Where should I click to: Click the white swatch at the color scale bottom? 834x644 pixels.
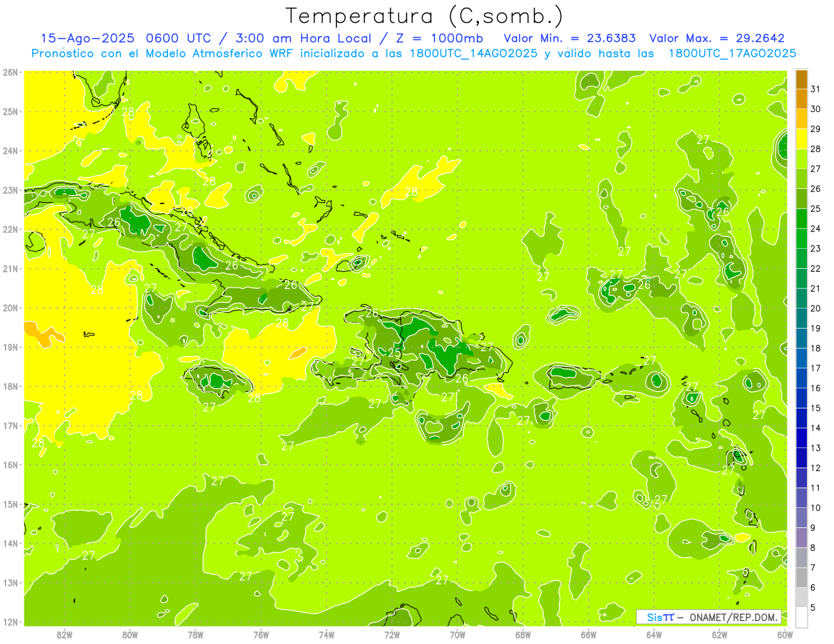pos(801,617)
